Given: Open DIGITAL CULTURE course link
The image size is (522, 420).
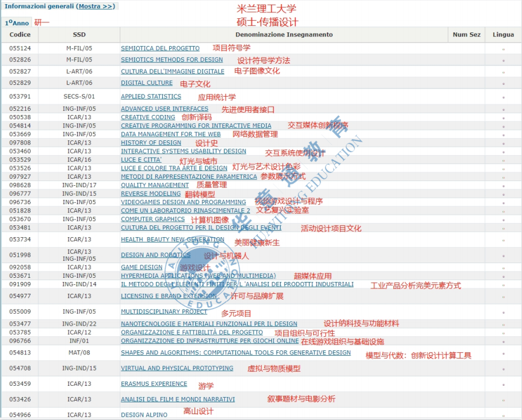Looking at the screenshot, I should coord(147,83).
